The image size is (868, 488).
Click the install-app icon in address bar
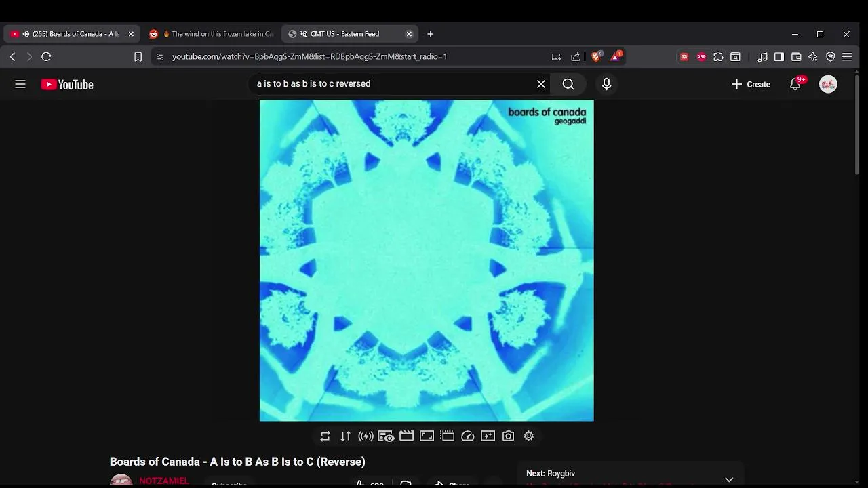click(x=556, y=57)
